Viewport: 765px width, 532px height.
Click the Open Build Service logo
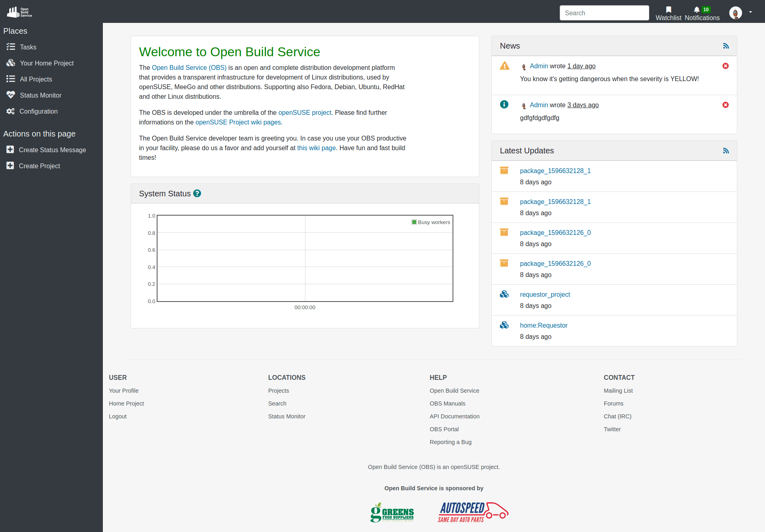pos(18,12)
